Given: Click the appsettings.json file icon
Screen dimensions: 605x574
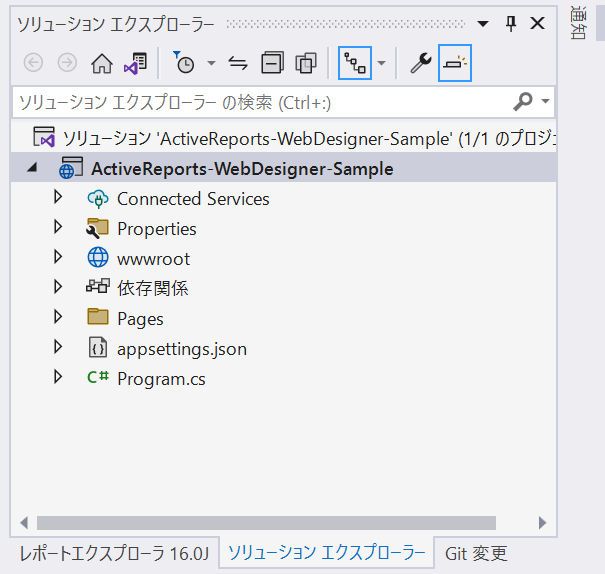Looking at the screenshot, I should 98,347.
